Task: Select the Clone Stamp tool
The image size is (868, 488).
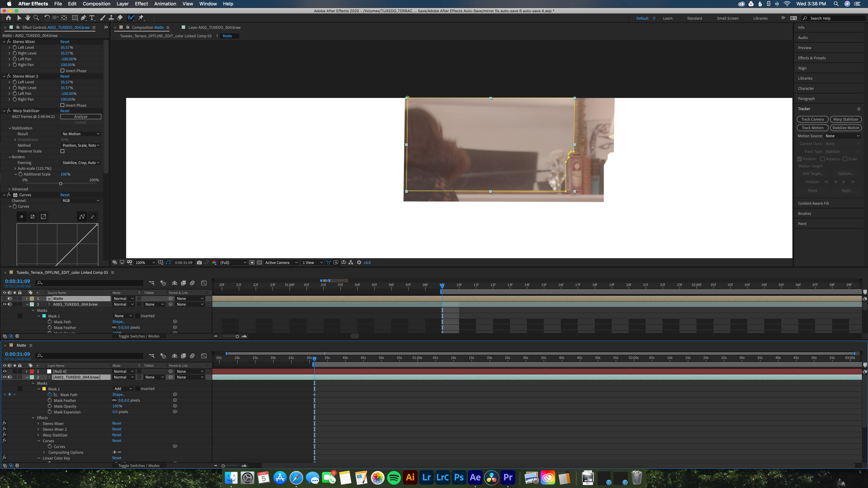Action: point(111,18)
